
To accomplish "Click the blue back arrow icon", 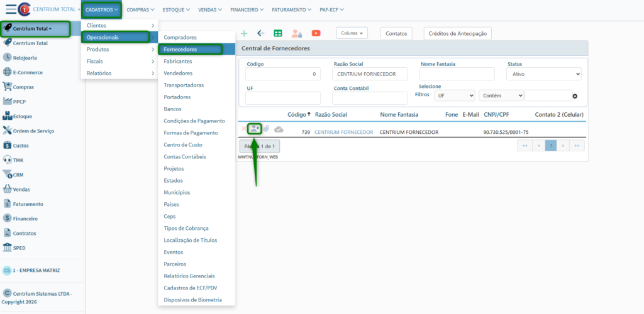I will 261,33.
